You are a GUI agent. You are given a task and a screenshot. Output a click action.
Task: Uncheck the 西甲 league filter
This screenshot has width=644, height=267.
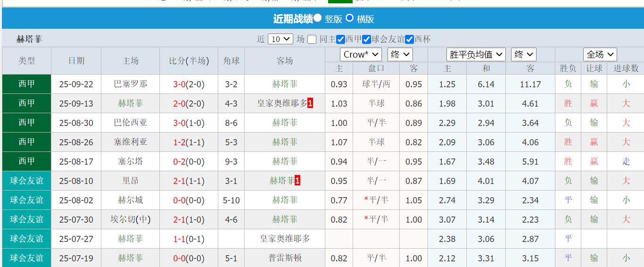340,40
